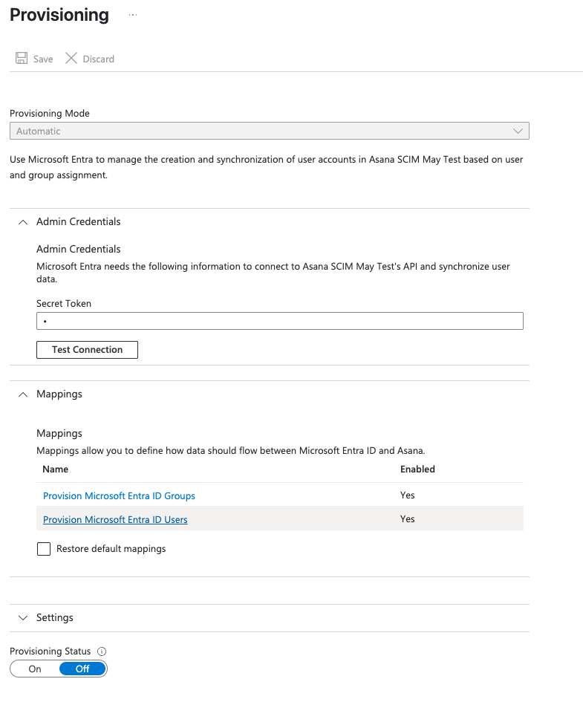Screen dimensions: 583x728
Task: Check the Restore default mappings checkbox
Action: (44, 549)
